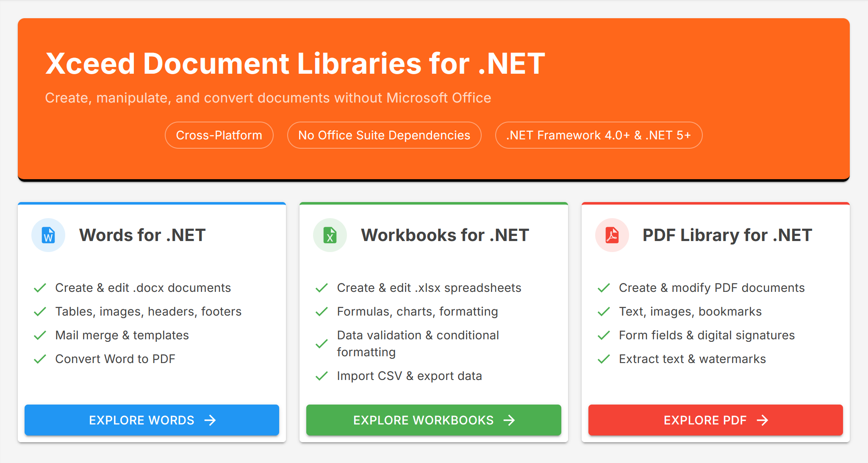The height and width of the screenshot is (463, 868).
Task: Click the Xceed Document Libraries for .NET heading
Action: [295, 64]
